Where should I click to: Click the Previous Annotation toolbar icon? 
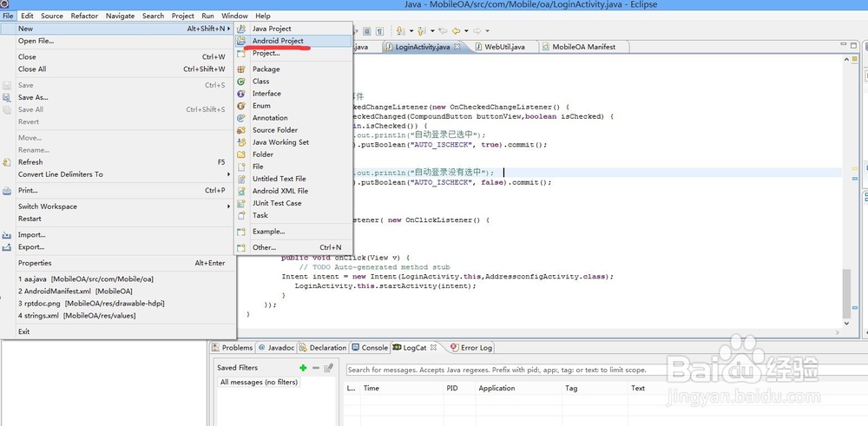point(421,31)
